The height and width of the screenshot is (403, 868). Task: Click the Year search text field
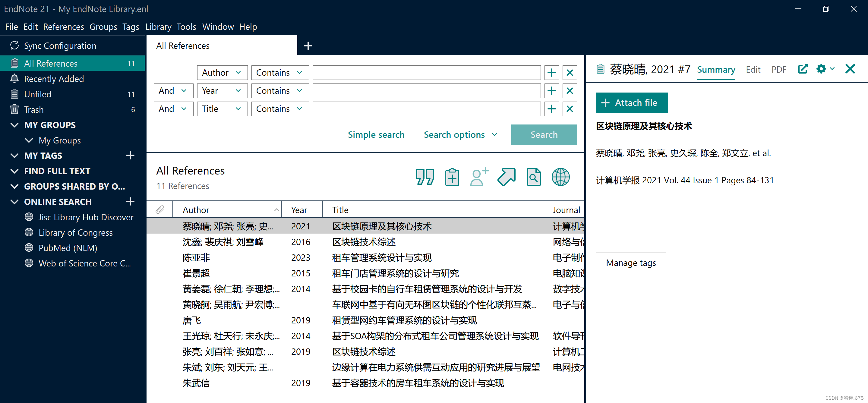coord(426,91)
